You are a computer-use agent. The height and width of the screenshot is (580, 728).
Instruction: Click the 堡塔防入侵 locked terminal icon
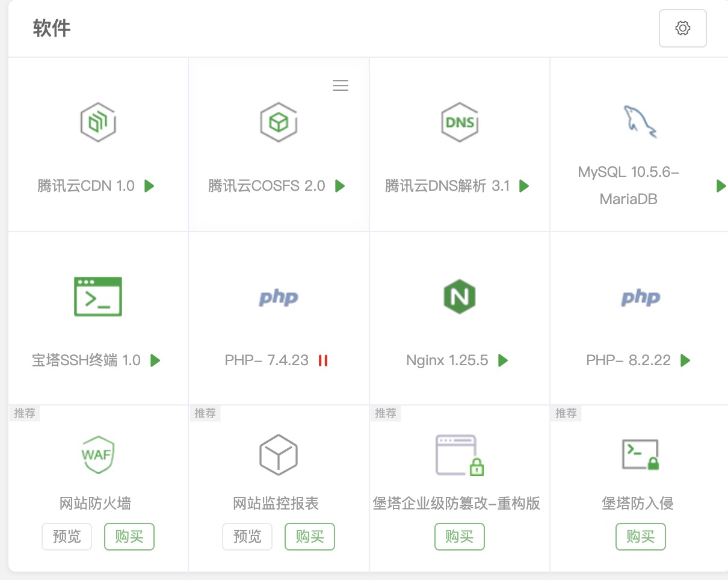click(x=640, y=455)
